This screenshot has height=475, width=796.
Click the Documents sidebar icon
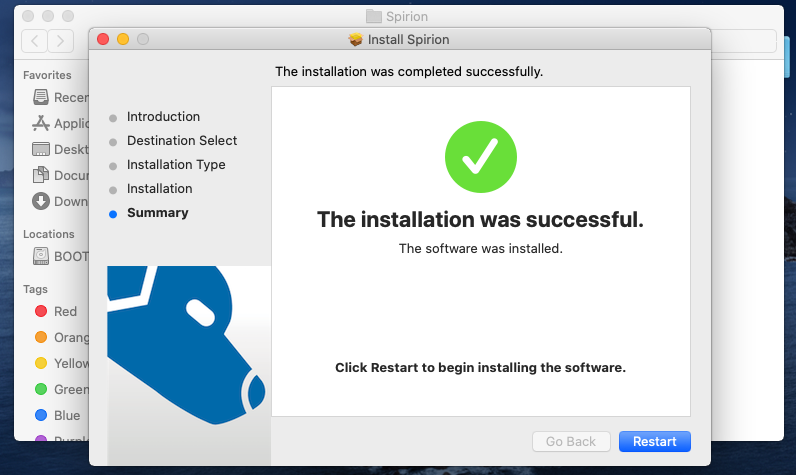[41, 175]
